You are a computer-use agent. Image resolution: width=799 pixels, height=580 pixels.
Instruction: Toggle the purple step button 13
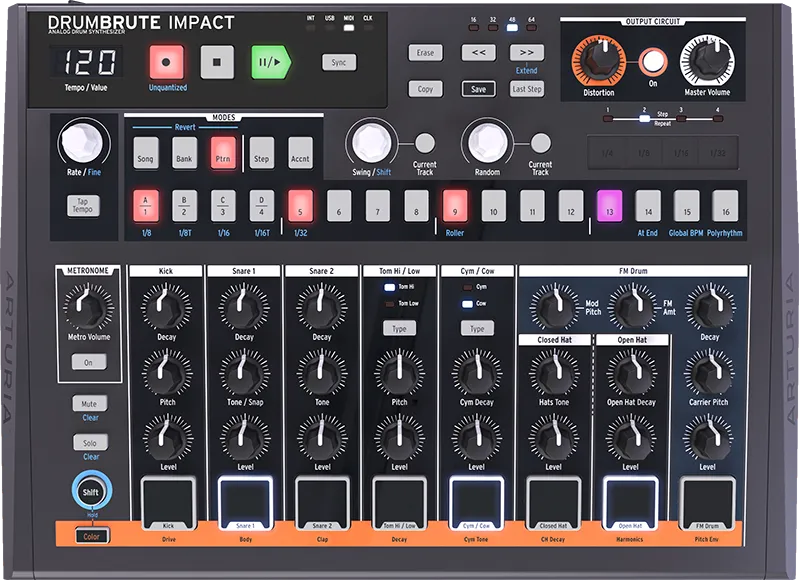pyautogui.click(x=609, y=206)
